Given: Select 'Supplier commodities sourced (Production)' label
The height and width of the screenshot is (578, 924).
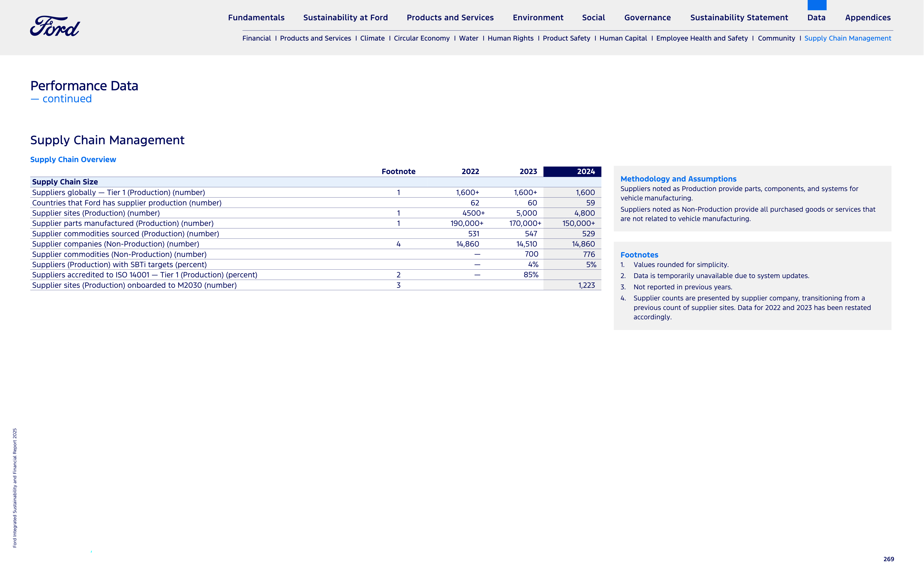Looking at the screenshot, I should [126, 234].
